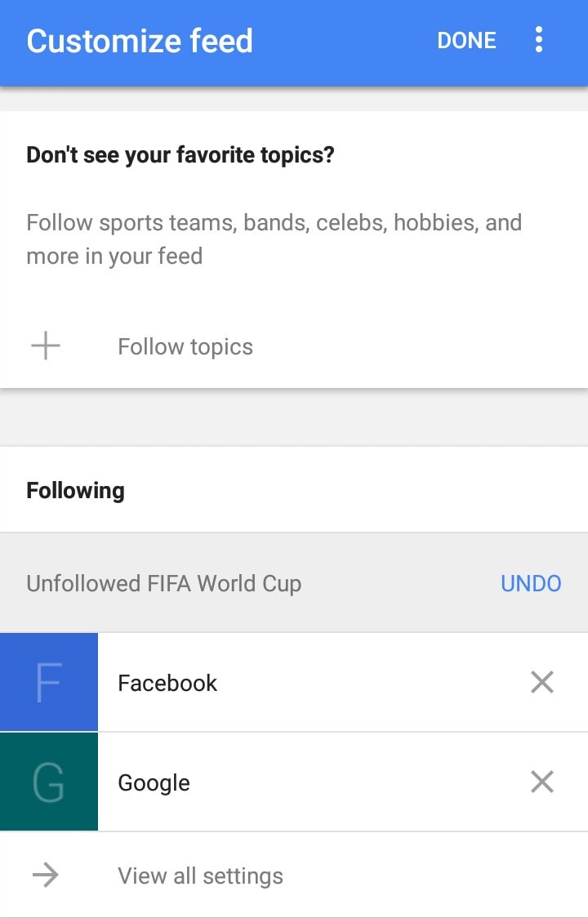This screenshot has width=588, height=918.
Task: Select the Facebook topic name
Action: pyautogui.click(x=167, y=683)
